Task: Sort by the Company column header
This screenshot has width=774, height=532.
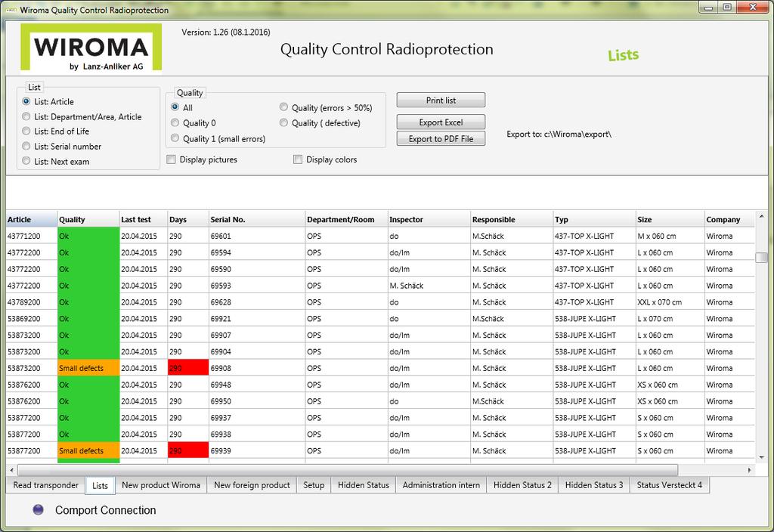Action: (x=729, y=220)
